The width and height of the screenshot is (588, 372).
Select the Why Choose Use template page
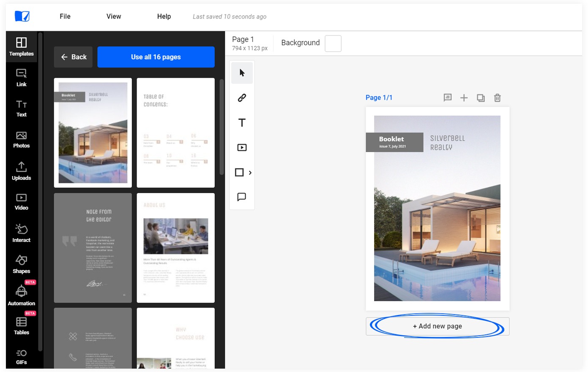tap(176, 338)
